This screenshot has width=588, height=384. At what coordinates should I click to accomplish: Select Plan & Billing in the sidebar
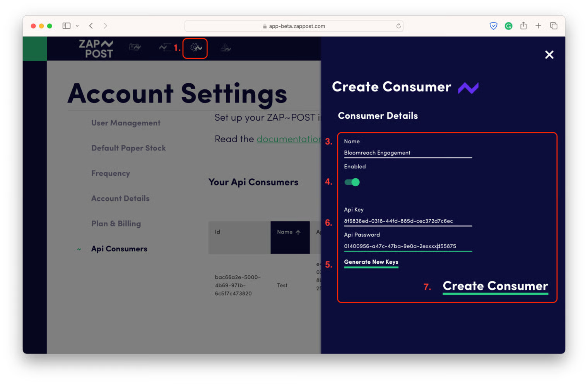coord(116,223)
